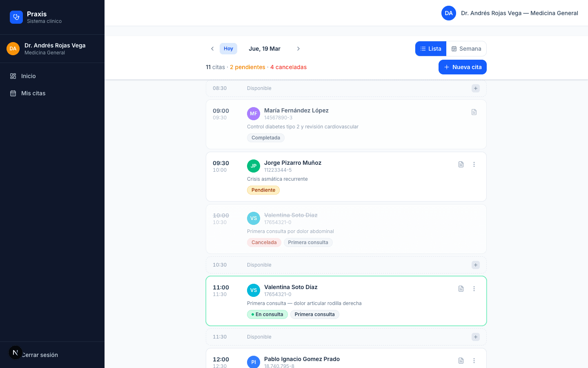Navigate to Inicio in sidebar

(29, 76)
